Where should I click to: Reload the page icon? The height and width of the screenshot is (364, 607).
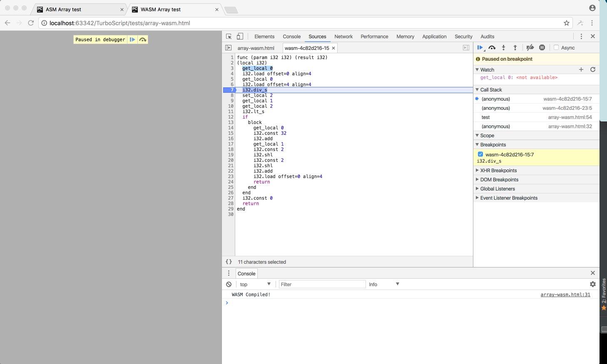tap(31, 23)
